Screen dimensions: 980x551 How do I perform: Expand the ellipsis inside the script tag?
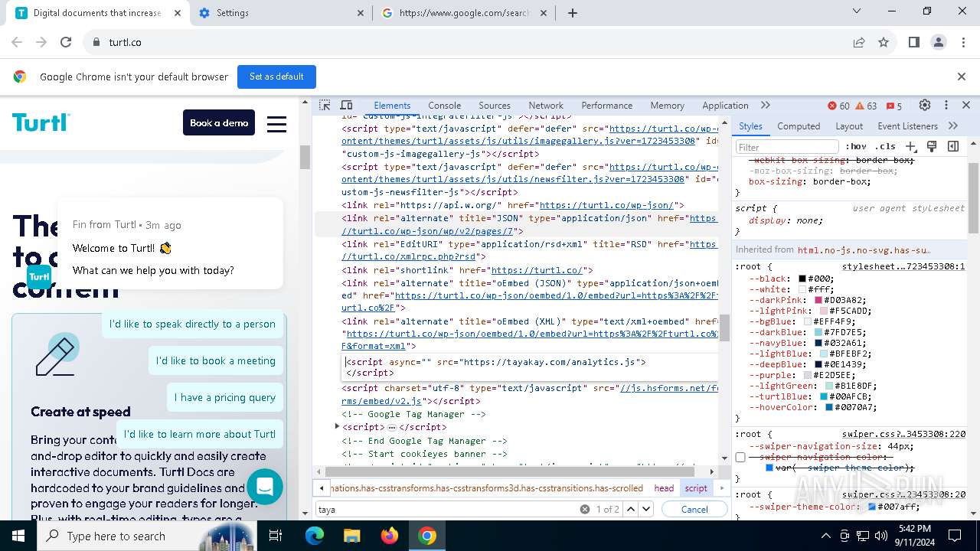(x=391, y=428)
